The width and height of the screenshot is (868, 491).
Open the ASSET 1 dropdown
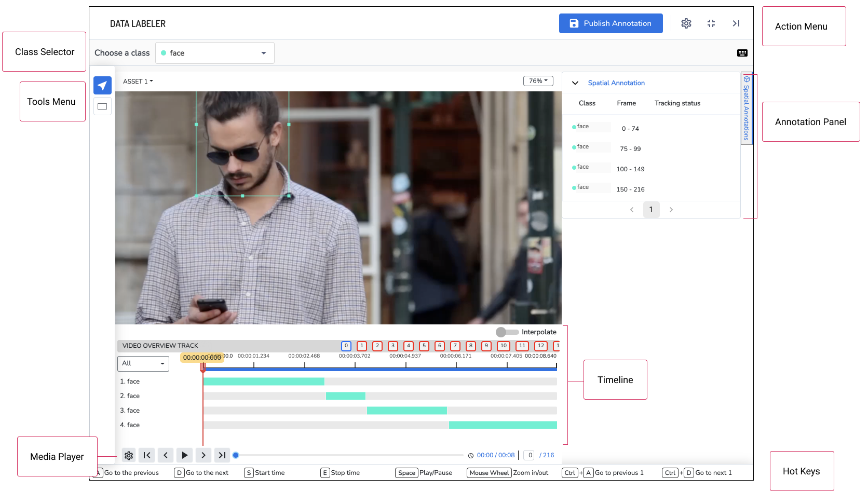click(138, 81)
